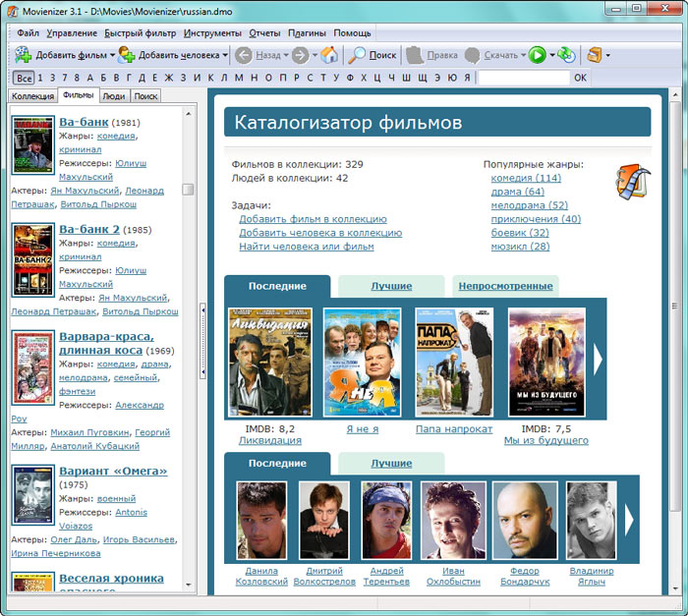688x616 pixels.
Task: Open Вариант «Омега» poster thumbnail
Action: [x=32, y=495]
